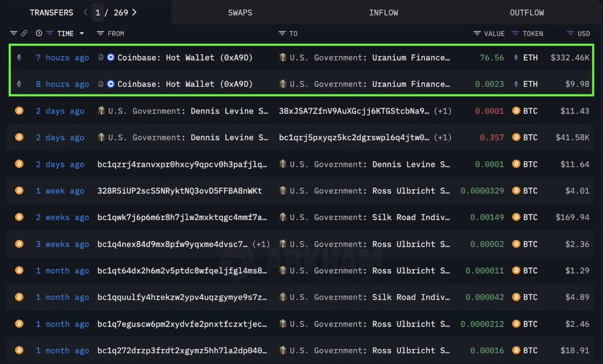
Task: Open the SWAPS tab
Action: point(240,12)
